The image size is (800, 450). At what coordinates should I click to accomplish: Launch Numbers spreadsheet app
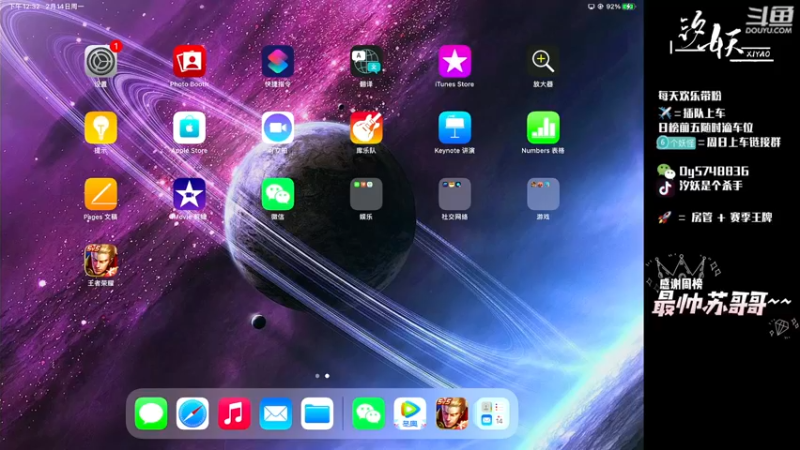(x=543, y=128)
